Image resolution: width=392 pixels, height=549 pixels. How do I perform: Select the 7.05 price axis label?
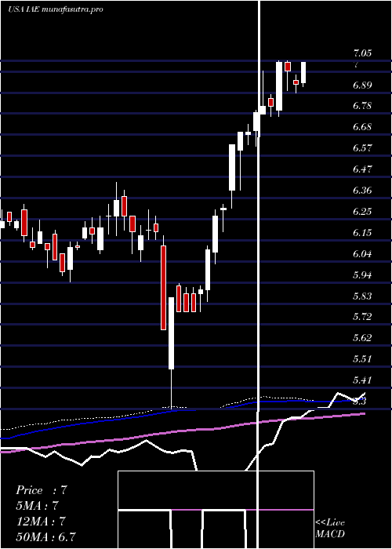(362, 53)
